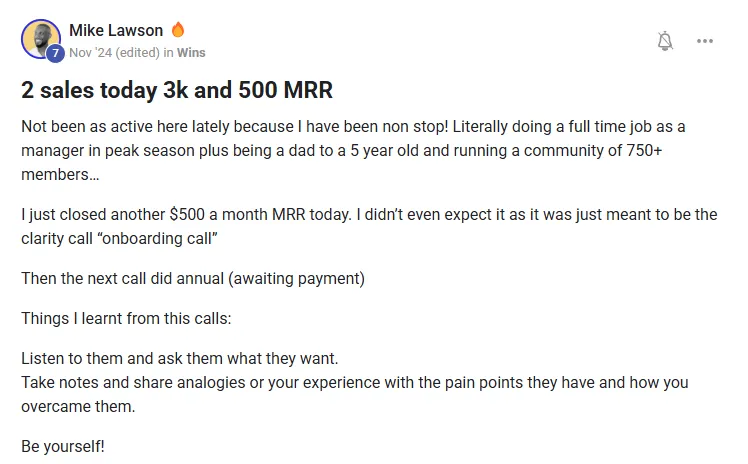This screenshot has width=748, height=464.
Task: Click the post title '2 sales today 3k and 500 MRR'
Action: coord(177,90)
